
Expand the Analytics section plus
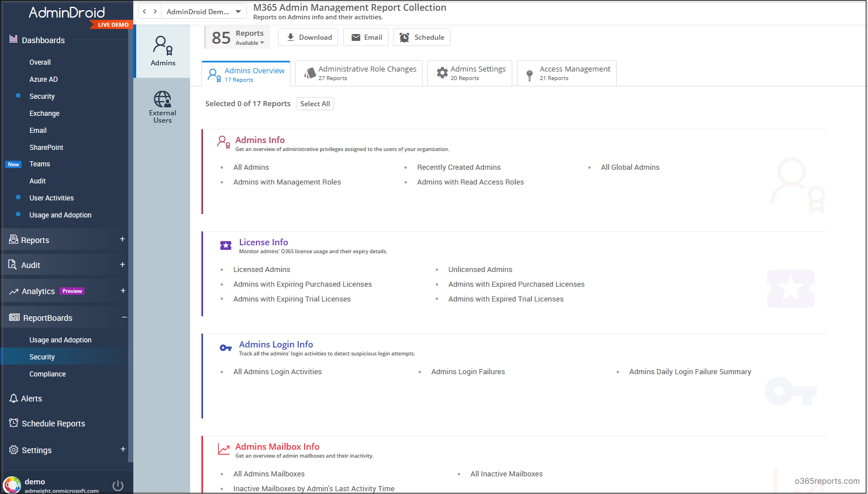coord(122,291)
